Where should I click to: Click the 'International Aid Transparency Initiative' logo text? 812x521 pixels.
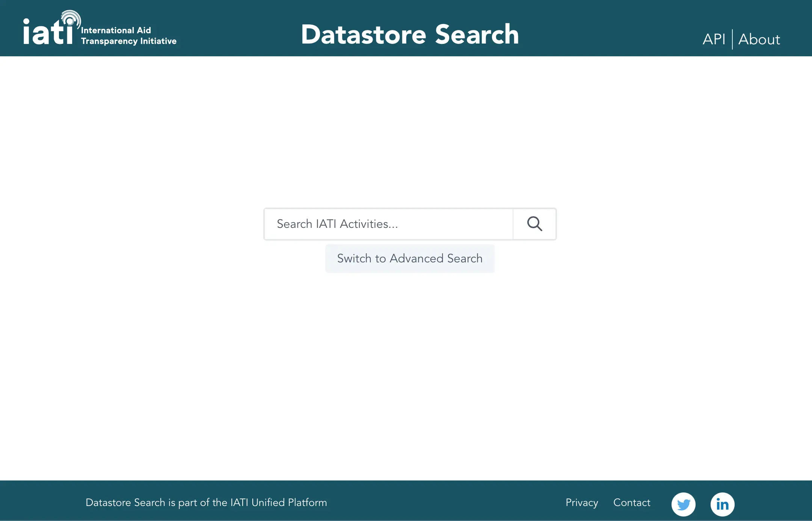coord(129,36)
